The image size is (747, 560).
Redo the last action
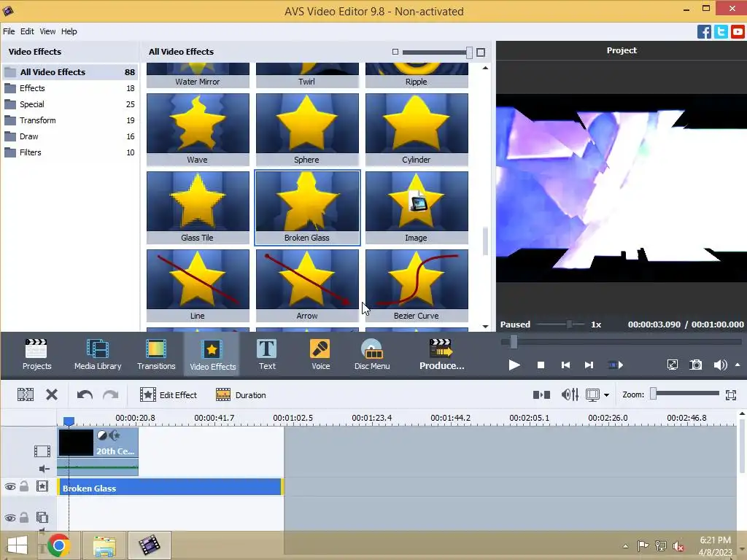111,394
